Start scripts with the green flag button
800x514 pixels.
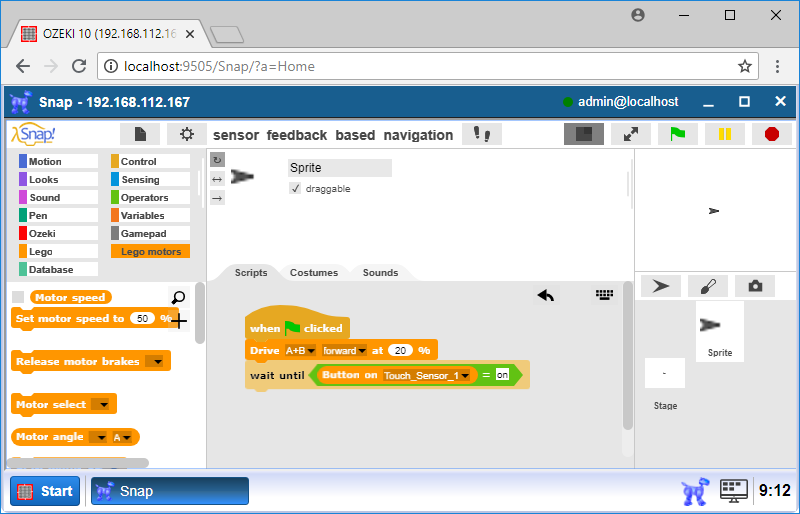click(678, 134)
